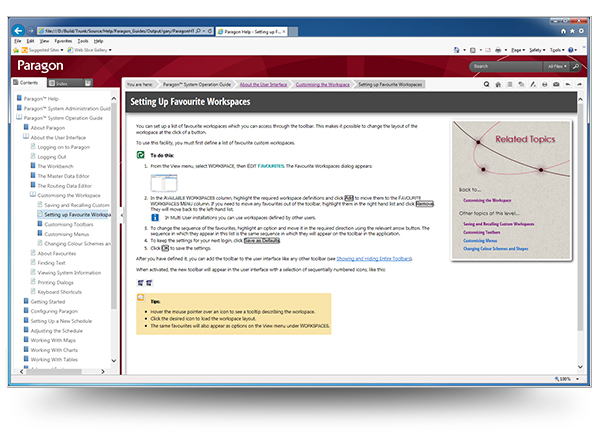Open the command bar Tools dropdown
This screenshot has height=432, width=599.
pyautogui.click(x=557, y=50)
